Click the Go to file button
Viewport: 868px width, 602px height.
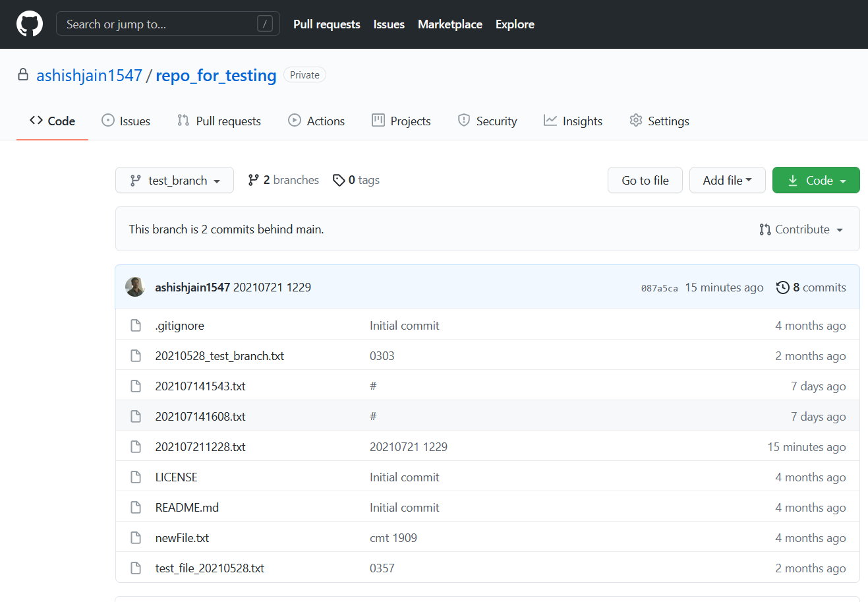[645, 179]
